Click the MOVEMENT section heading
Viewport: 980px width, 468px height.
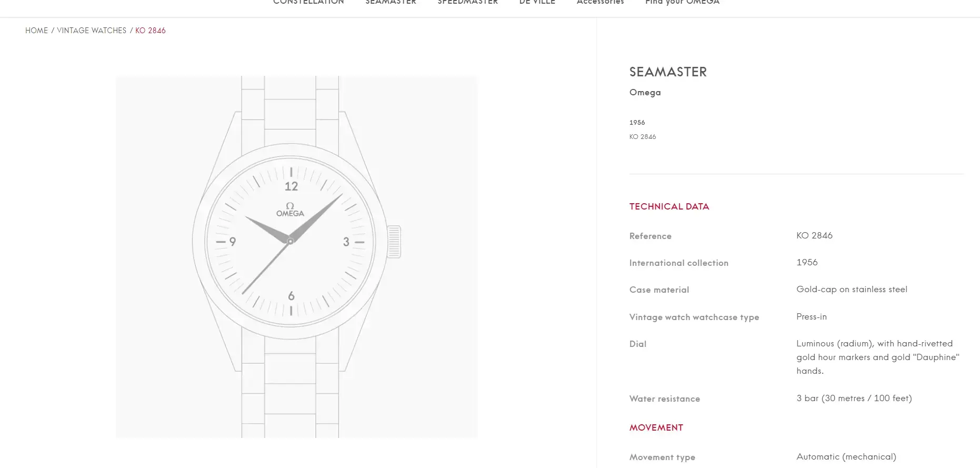click(x=656, y=427)
